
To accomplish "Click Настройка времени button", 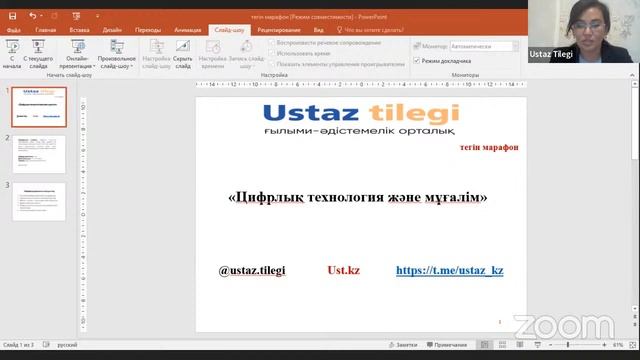I will pyautogui.click(x=212, y=54).
